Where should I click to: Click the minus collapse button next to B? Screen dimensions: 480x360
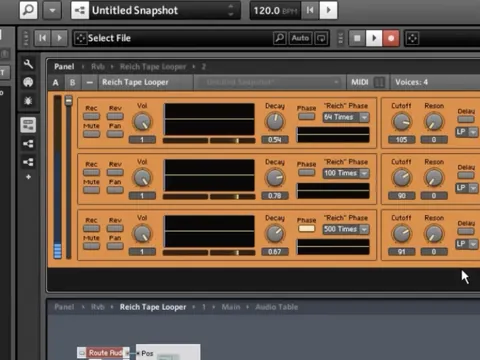(89, 82)
